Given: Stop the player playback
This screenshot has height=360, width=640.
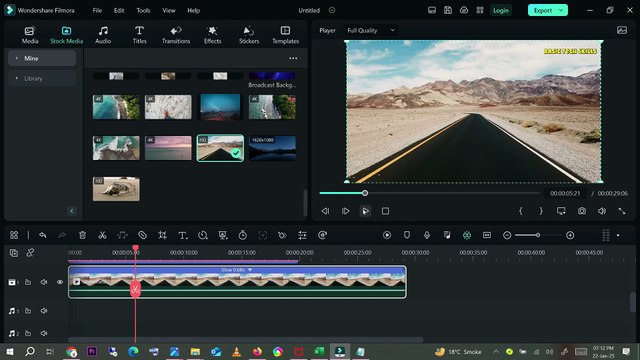Looking at the screenshot, I should click(x=385, y=211).
